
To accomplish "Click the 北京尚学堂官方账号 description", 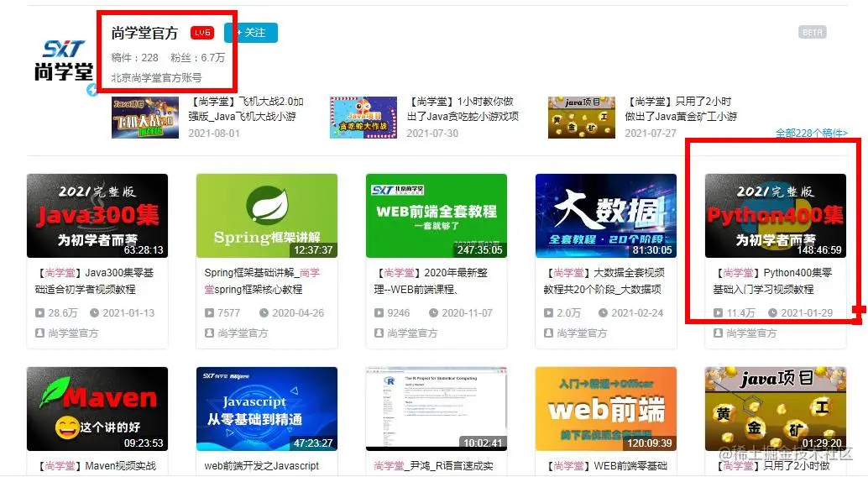I will tap(156, 77).
